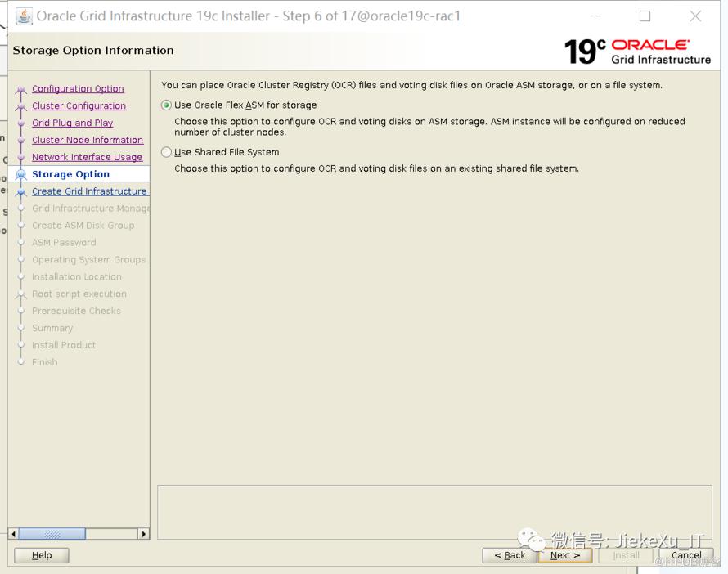Click the 'Install Product' step text
Screen dimensions: 728x574
64,345
